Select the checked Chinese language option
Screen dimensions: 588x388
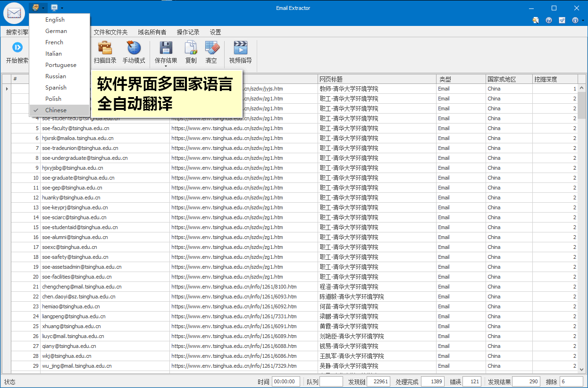[x=59, y=110]
